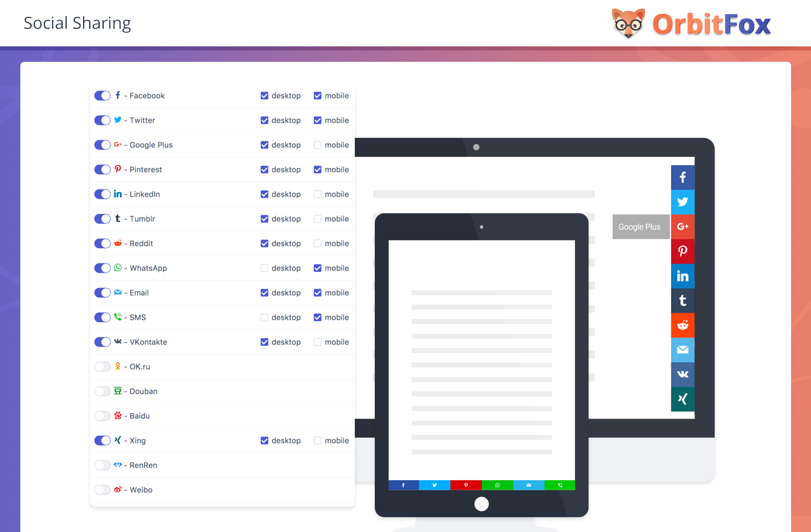Check the SMS desktop checkbox
Viewport: 811px width, 532px height.
pos(264,317)
